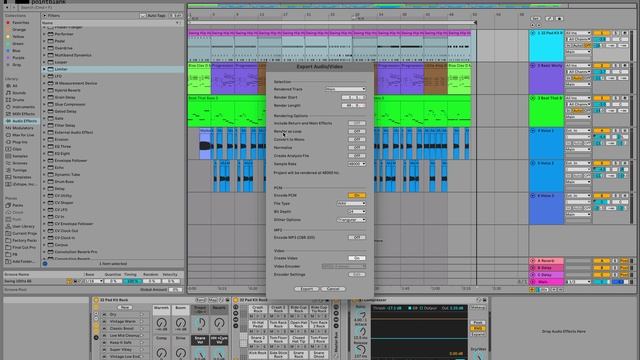Click Cancel in export dialog
Image resolution: width=640 pixels, height=360 pixels.
[333, 289]
